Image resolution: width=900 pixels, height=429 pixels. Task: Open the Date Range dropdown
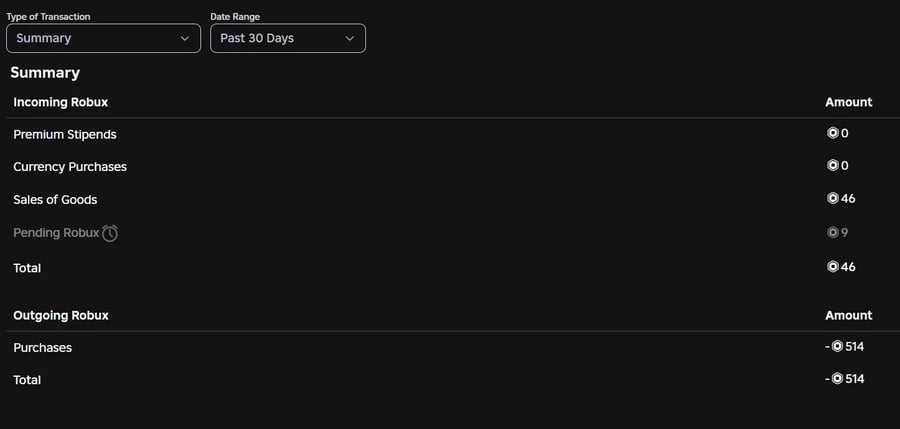coord(287,38)
